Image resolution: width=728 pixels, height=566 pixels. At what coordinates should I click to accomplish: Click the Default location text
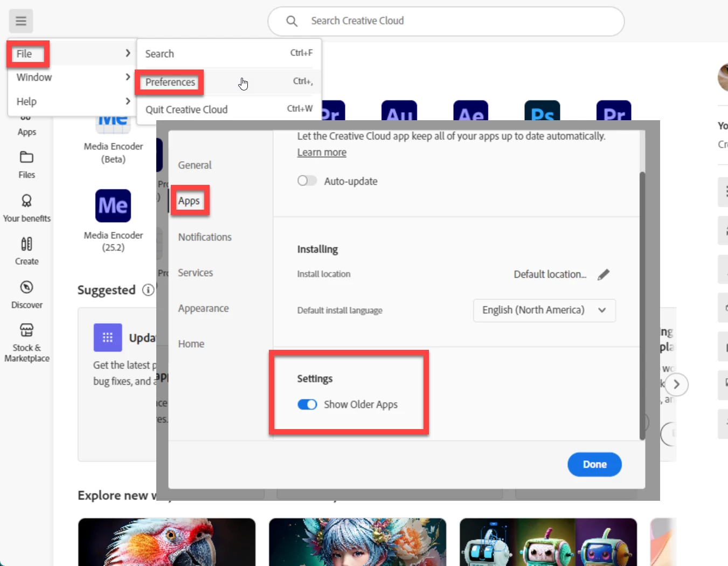pyautogui.click(x=550, y=274)
